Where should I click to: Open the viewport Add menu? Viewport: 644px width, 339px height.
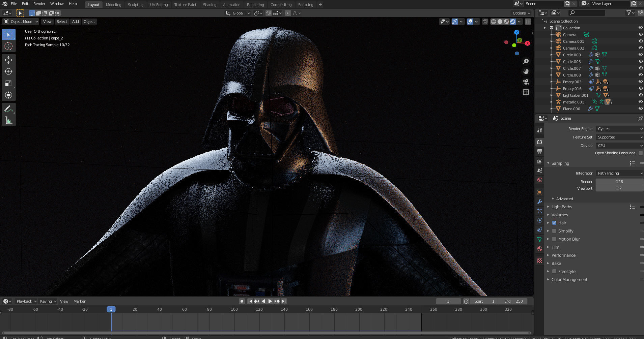click(76, 22)
